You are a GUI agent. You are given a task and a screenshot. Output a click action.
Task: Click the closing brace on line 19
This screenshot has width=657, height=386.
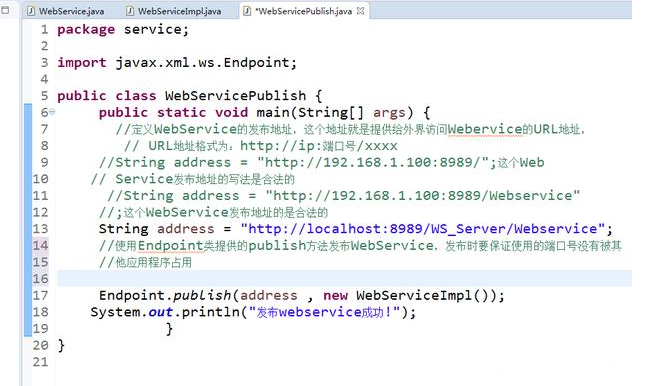click(169, 329)
